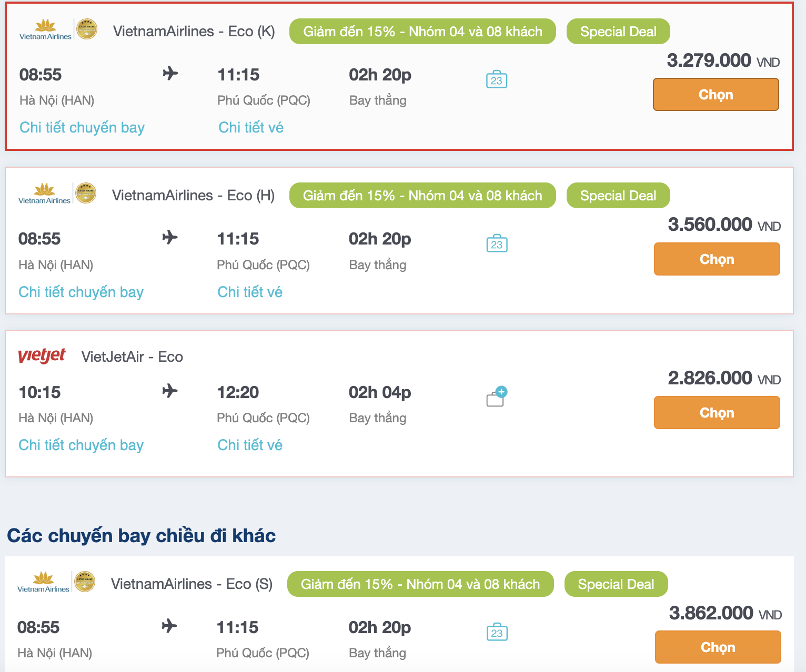The width and height of the screenshot is (806, 672).
Task: Expand 'Chi tiết vé' for Eco (K) flight
Action: coord(251,128)
